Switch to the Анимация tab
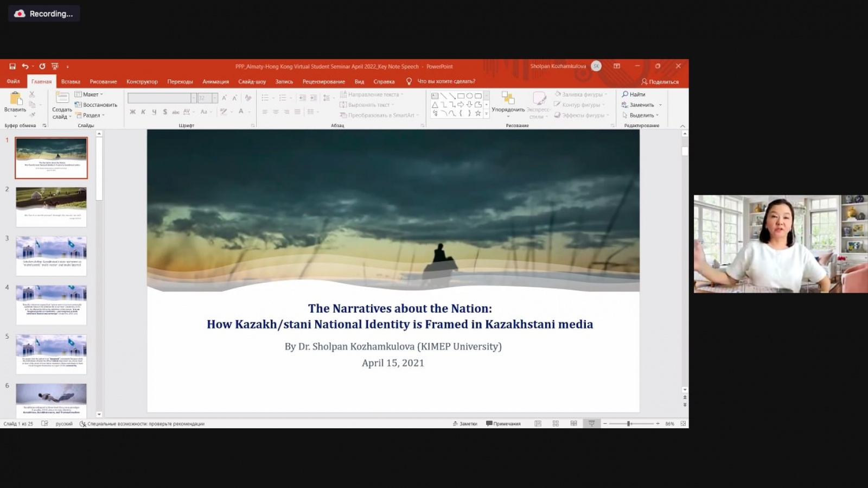 pos(215,81)
